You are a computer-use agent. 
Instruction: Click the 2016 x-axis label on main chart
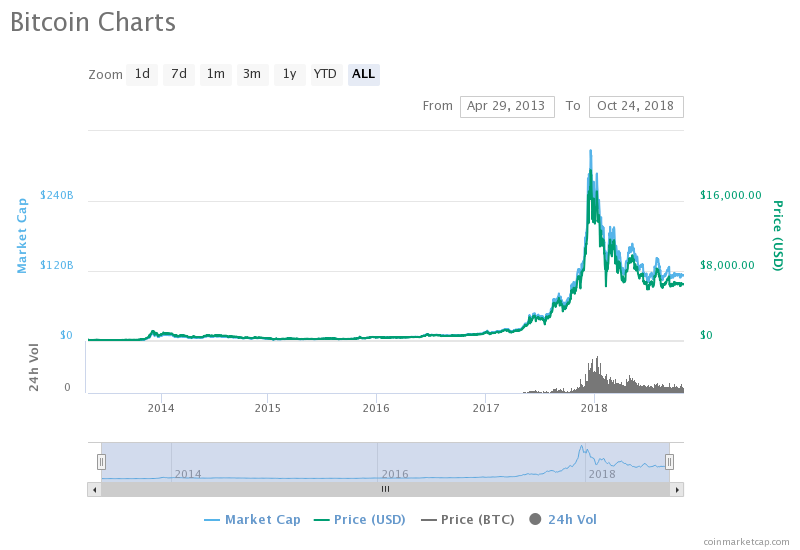point(376,408)
